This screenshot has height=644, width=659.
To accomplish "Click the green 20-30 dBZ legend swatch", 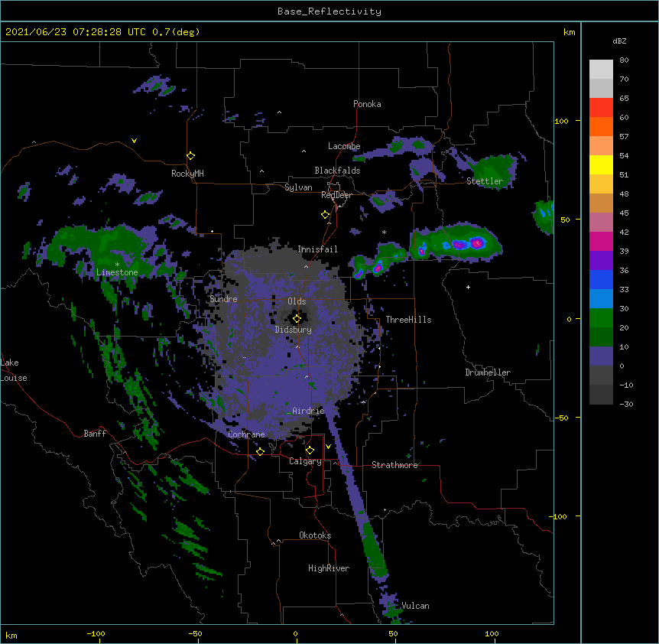I will pos(601,318).
